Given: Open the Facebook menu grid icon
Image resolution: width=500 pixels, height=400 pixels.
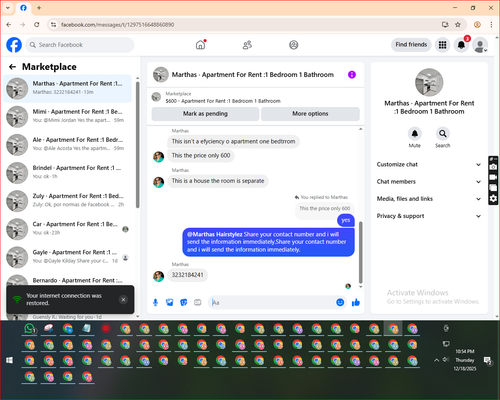Looking at the screenshot, I should [442, 45].
